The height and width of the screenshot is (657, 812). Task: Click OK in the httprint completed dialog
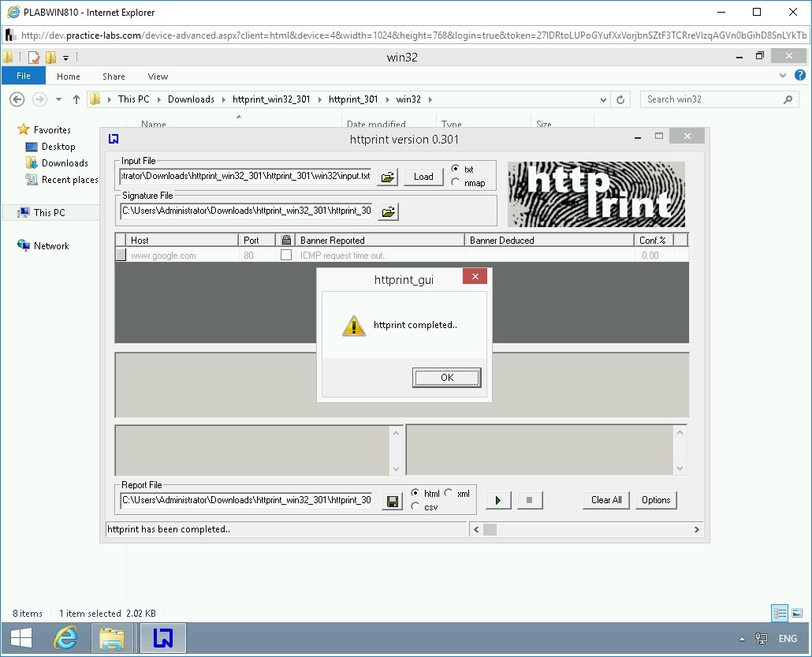(447, 378)
